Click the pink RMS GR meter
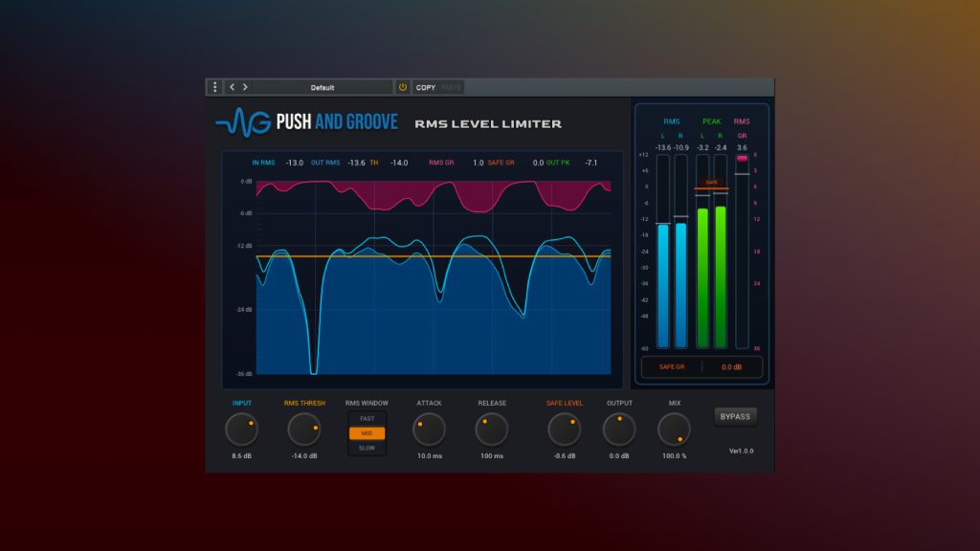Screen dimensions: 980x551 [x=742, y=252]
